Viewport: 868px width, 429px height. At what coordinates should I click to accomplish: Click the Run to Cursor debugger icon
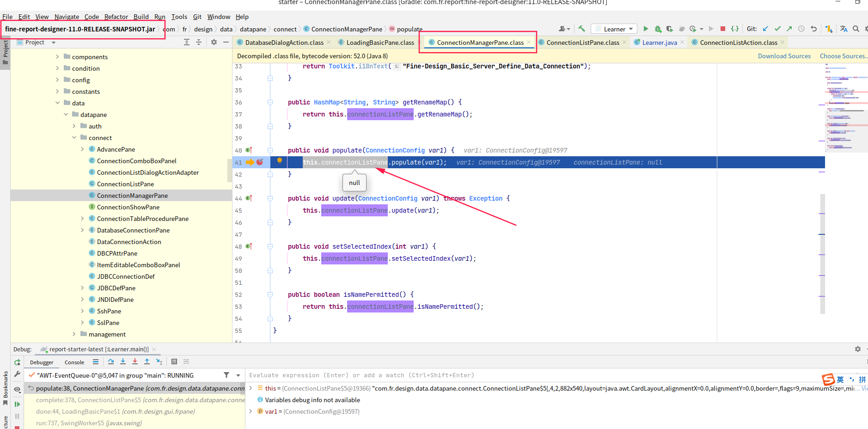(159, 362)
